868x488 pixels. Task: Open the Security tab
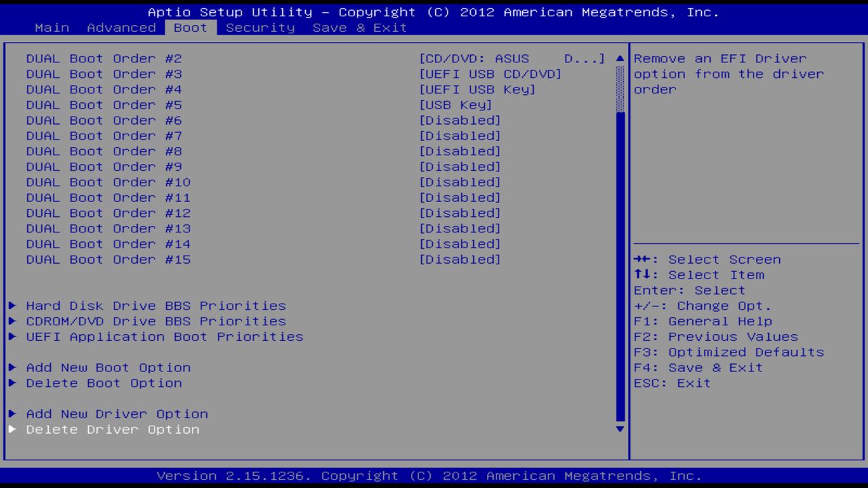coord(261,27)
